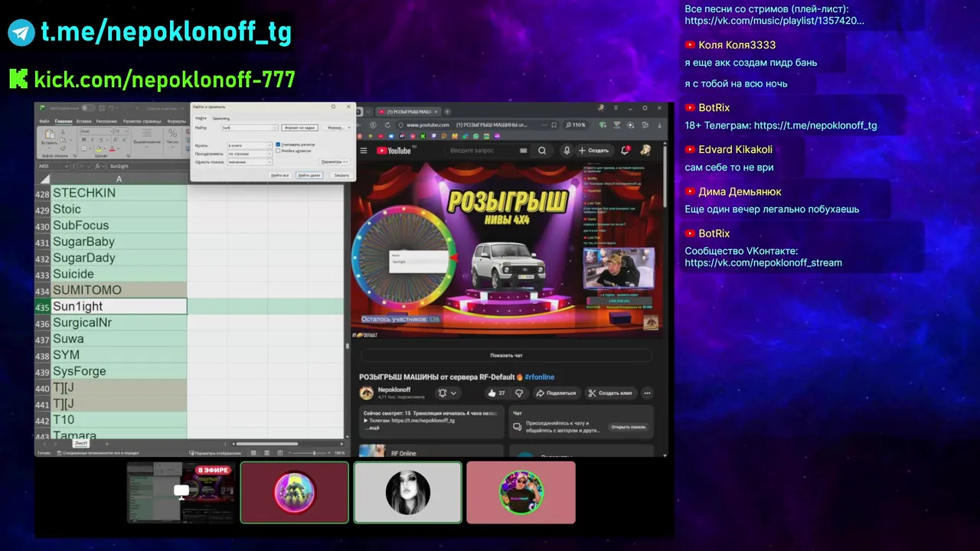Image resolution: width=980 pixels, height=551 pixels.
Task: Click the Закрыть button in Find dialog
Action: (341, 175)
